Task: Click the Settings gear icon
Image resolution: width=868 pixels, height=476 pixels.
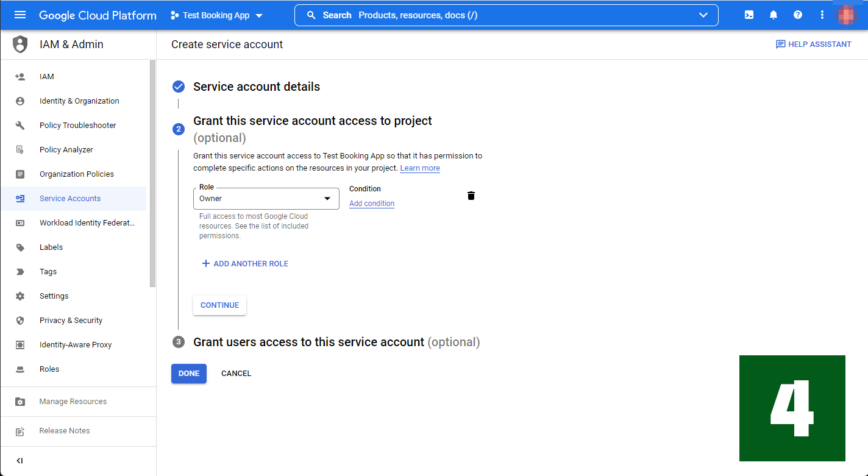Action: [20, 296]
